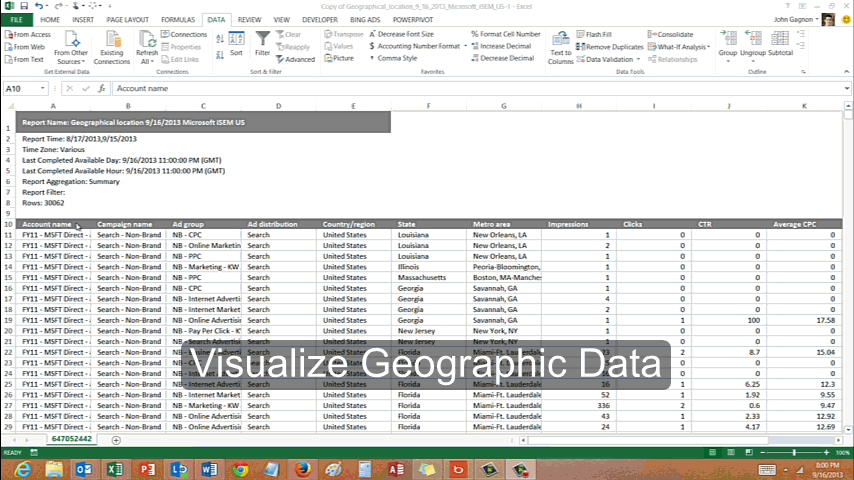Click Decrease Decimal
This screenshot has width=854, height=480.
pyautogui.click(x=503, y=58)
